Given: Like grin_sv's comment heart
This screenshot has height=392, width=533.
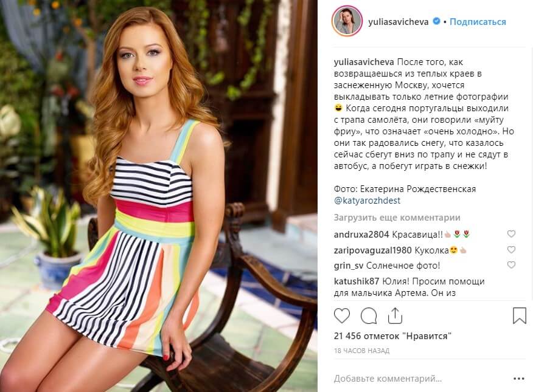Looking at the screenshot, I should (x=511, y=265).
